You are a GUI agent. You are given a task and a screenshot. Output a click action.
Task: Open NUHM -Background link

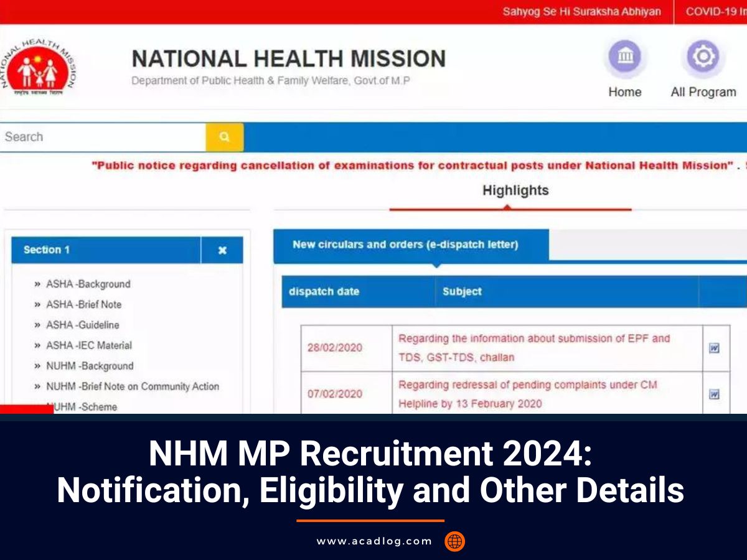90,366
